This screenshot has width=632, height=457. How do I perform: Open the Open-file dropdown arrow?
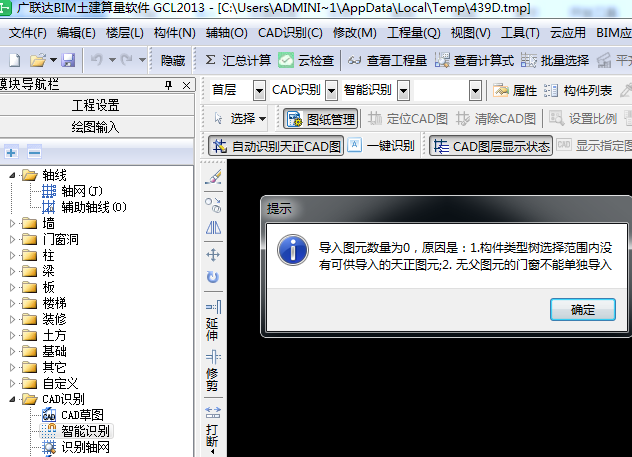click(x=53, y=60)
